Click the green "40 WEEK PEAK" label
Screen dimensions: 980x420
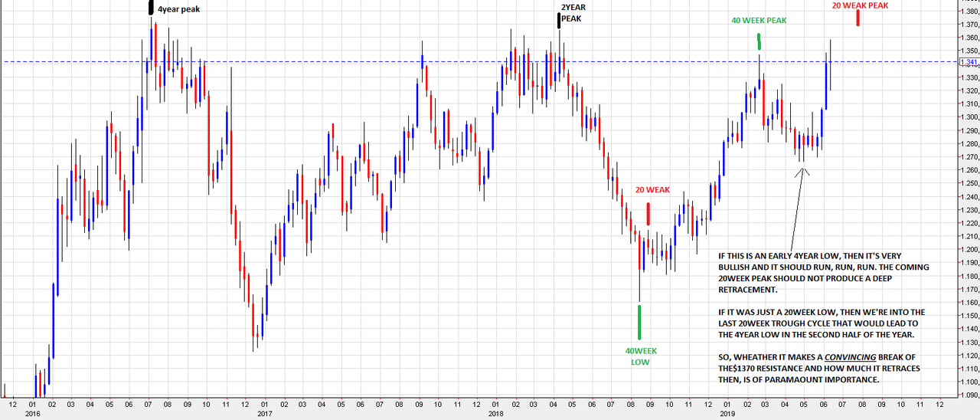click(x=758, y=20)
